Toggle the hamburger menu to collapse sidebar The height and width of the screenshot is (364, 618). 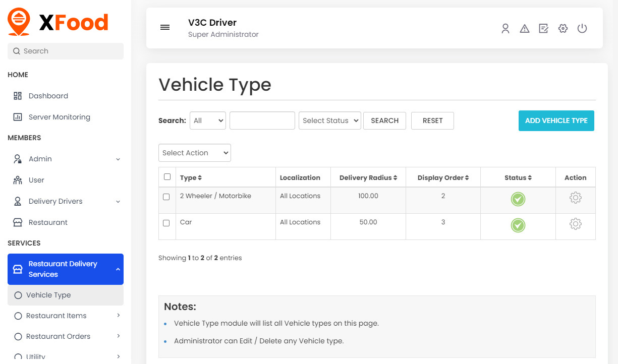click(165, 27)
